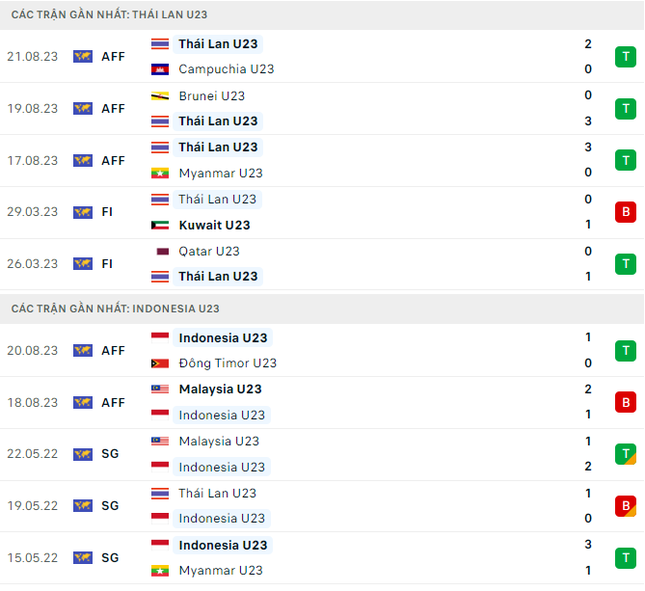The image size is (645, 591).
Task: Click the world map icon for the 21.08.23 match
Action: click(x=83, y=56)
